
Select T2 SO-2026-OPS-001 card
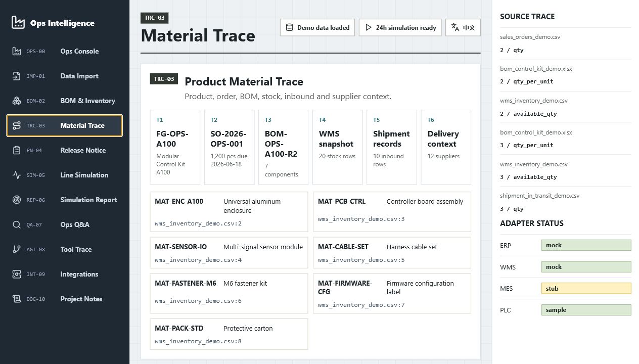[x=229, y=147]
